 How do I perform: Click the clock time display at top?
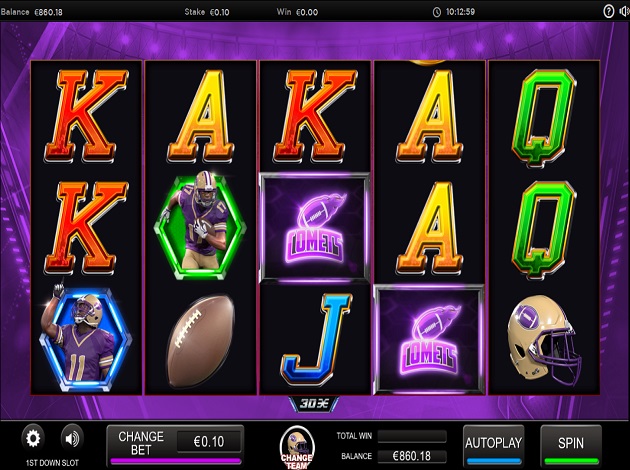454,12
